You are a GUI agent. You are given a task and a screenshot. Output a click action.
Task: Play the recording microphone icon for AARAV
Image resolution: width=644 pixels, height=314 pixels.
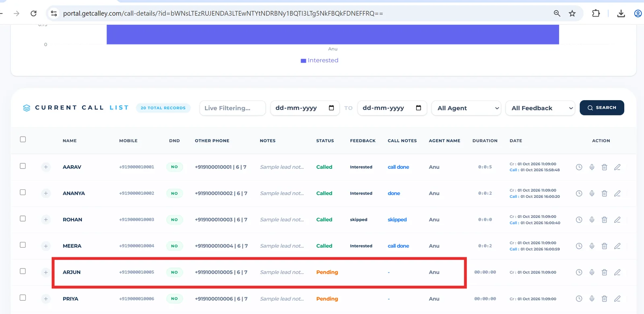592,167
